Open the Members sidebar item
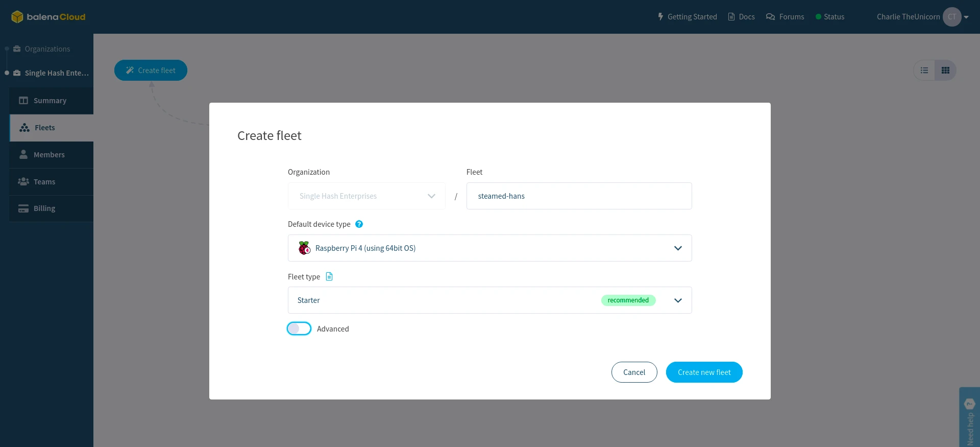The width and height of the screenshot is (980, 447). (49, 155)
